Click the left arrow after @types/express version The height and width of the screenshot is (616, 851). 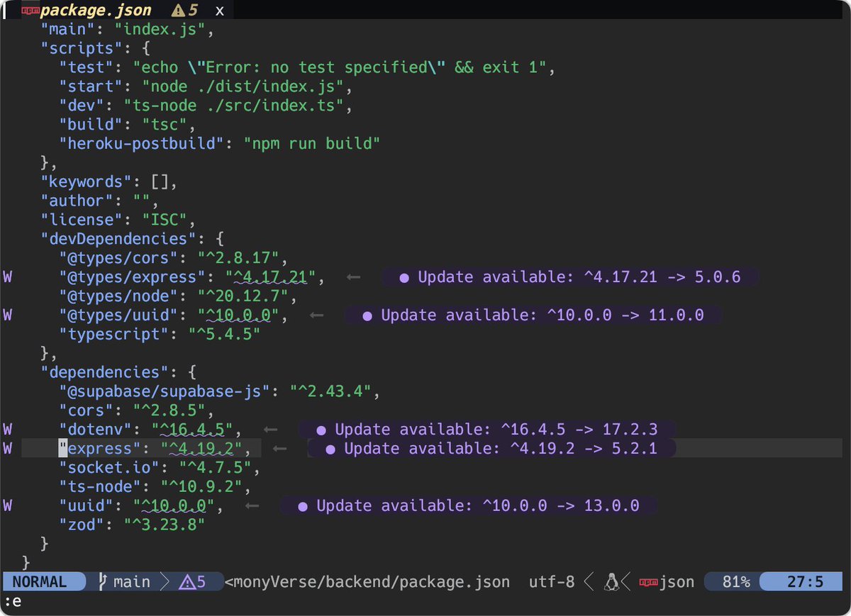pyautogui.click(x=353, y=277)
